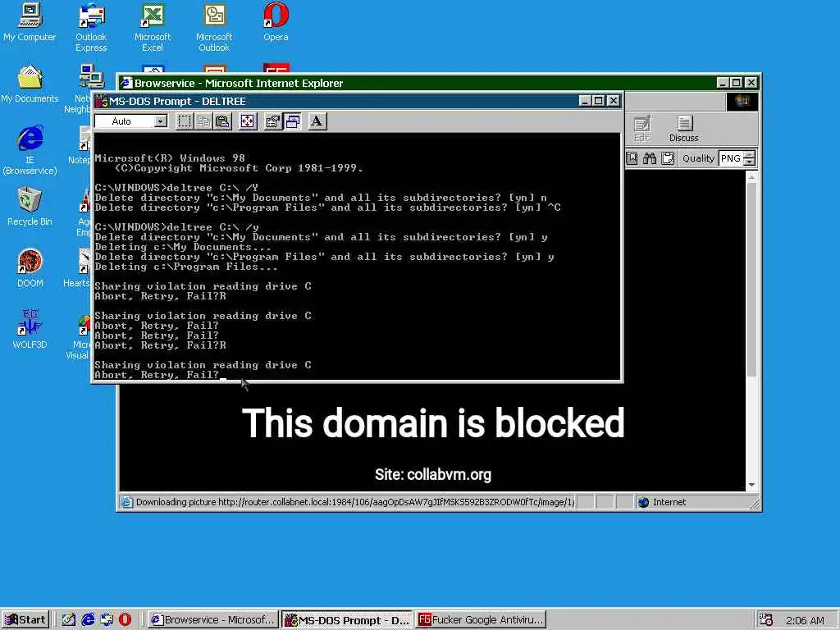Switch MS-DOS Prompt to full screen mode
The width and height of the screenshot is (840, 630).
pos(248,121)
